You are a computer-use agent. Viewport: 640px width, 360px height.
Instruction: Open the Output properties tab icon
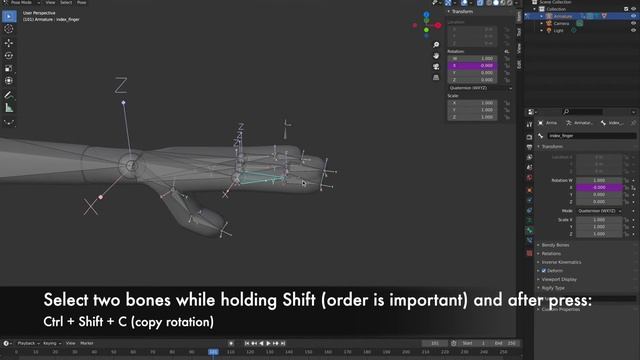click(x=529, y=147)
